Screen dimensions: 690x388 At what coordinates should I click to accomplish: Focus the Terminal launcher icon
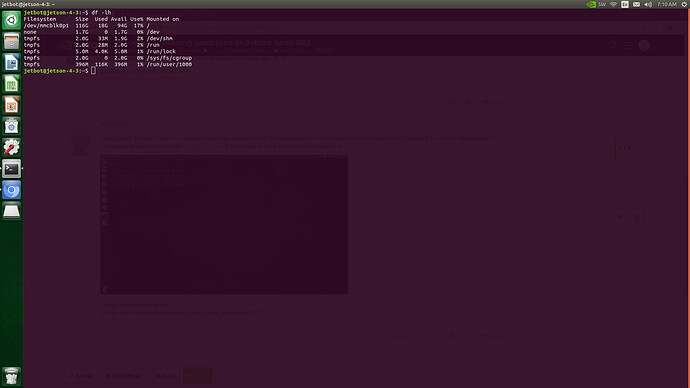pyautogui.click(x=11, y=168)
